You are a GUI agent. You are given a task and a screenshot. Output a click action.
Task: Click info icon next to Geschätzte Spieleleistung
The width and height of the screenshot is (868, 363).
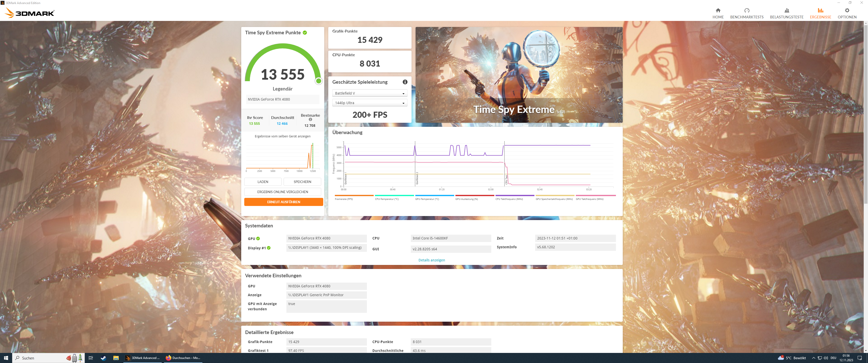[x=405, y=82]
